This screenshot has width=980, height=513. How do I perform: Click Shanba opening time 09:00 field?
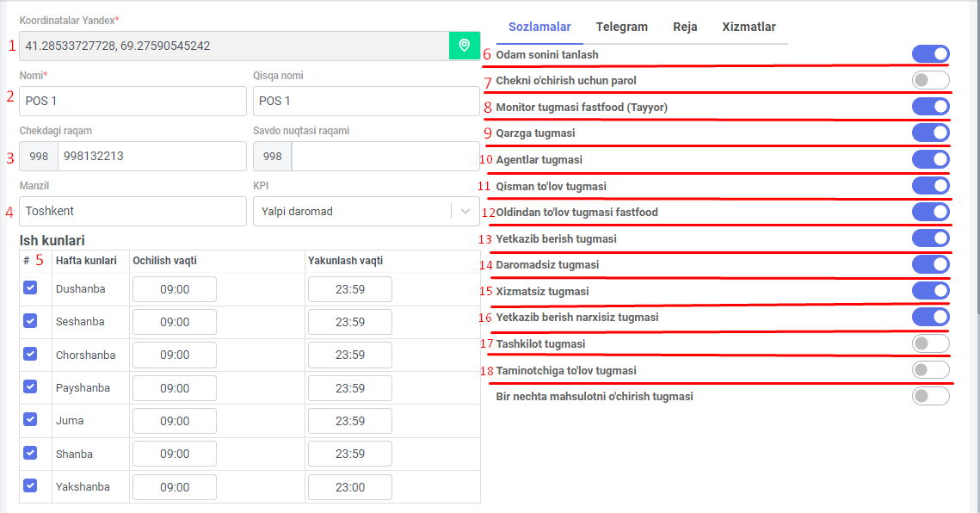click(175, 454)
